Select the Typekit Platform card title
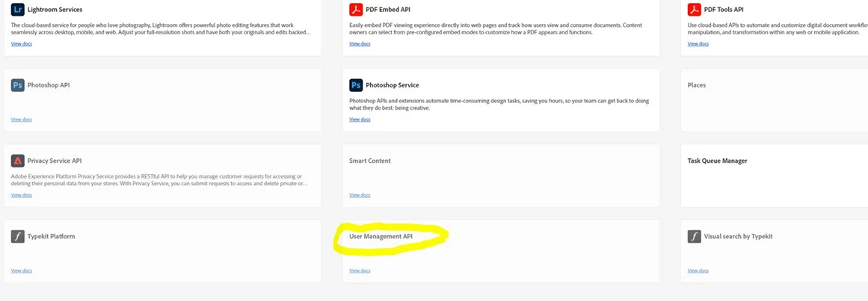 (52, 236)
